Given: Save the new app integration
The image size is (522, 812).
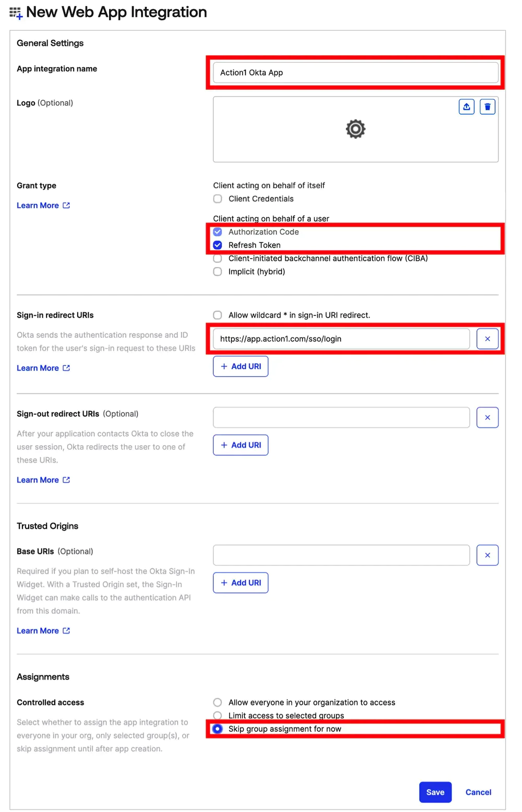Looking at the screenshot, I should [435, 792].
